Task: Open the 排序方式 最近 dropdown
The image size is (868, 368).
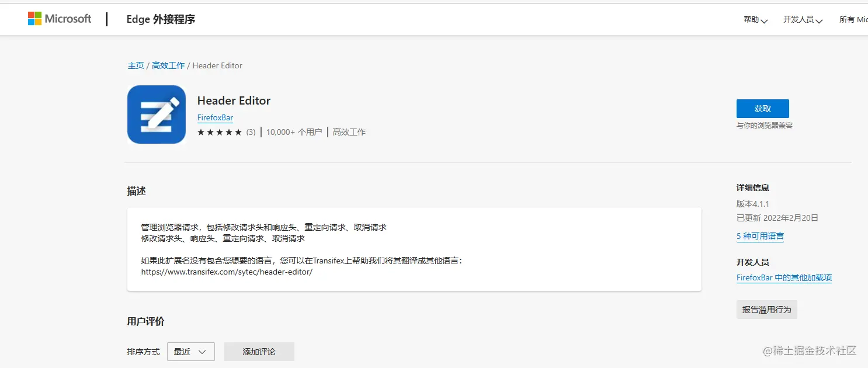Action: [x=190, y=352]
